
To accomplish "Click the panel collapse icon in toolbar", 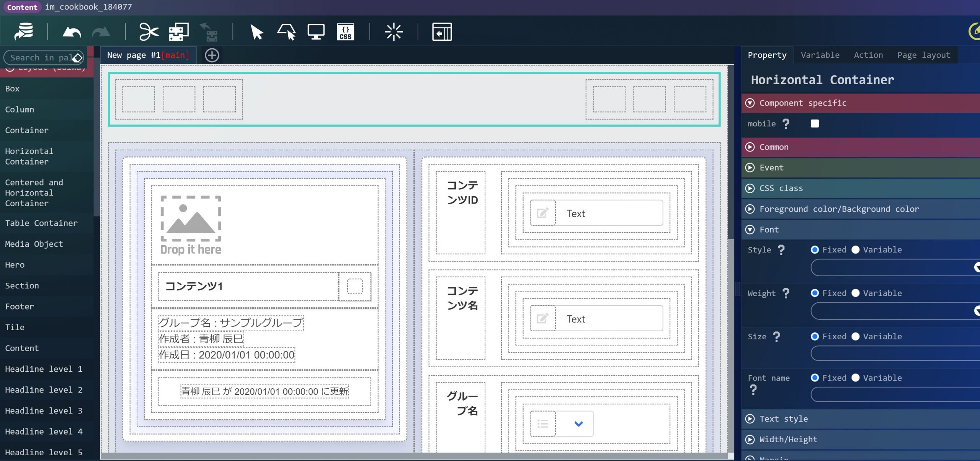I will [442, 32].
